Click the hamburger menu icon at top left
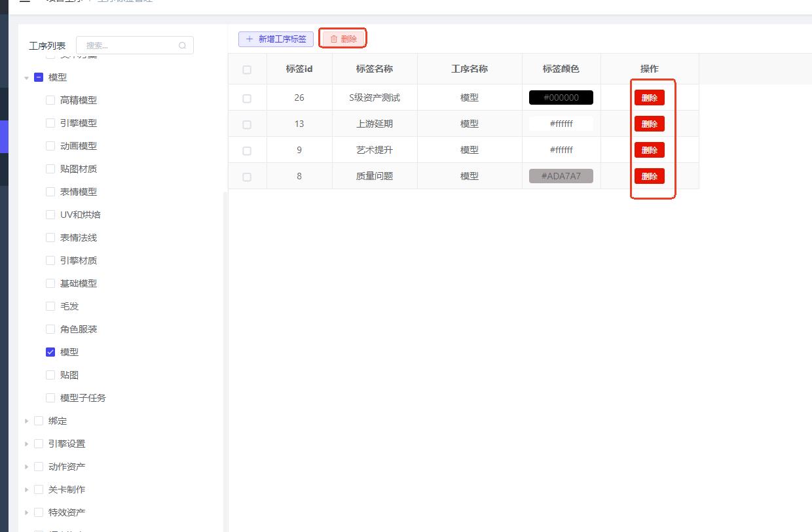 (x=25, y=1)
